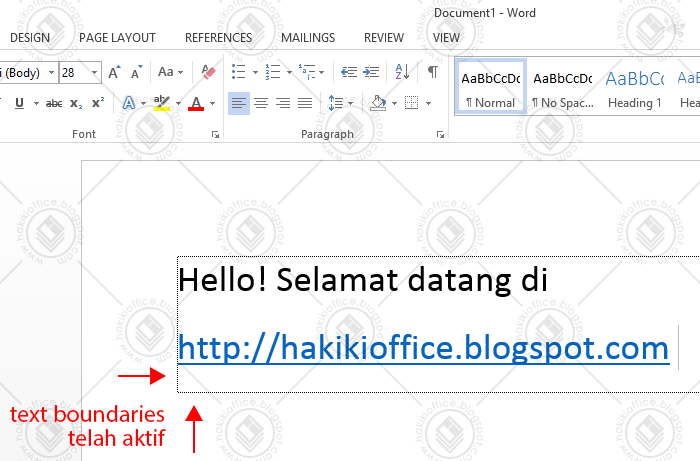
Task: Apply the No Spacing style
Action: tap(563, 87)
